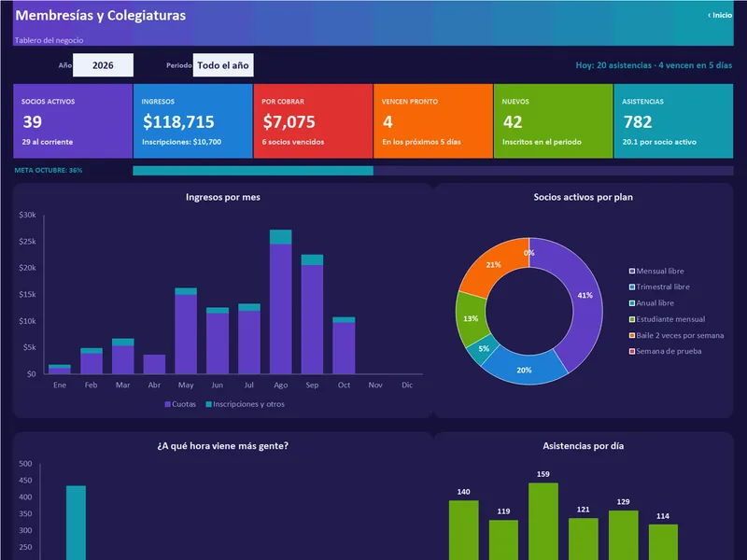Click the Semana de prueba legend swatch
The height and width of the screenshot is (560, 747).
tap(632, 352)
